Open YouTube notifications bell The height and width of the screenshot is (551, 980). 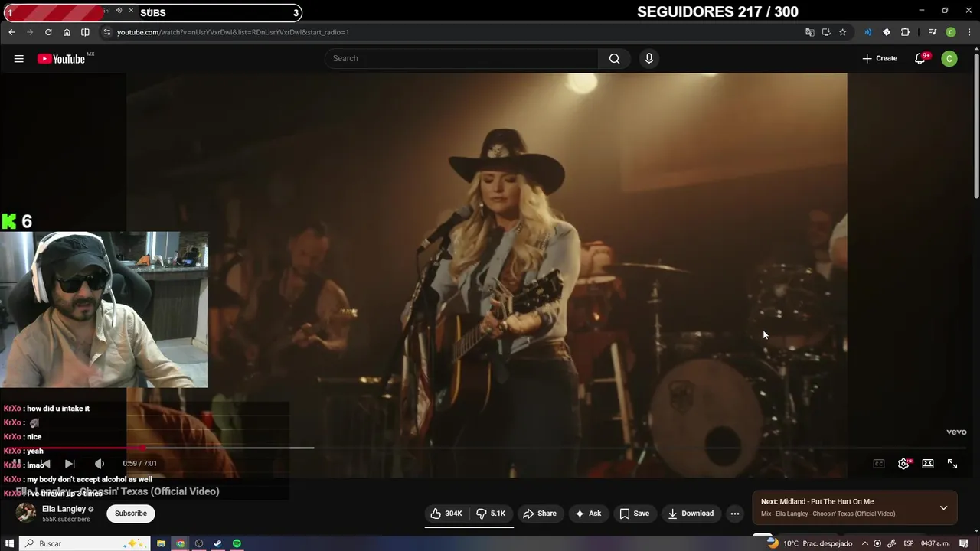[920, 59]
